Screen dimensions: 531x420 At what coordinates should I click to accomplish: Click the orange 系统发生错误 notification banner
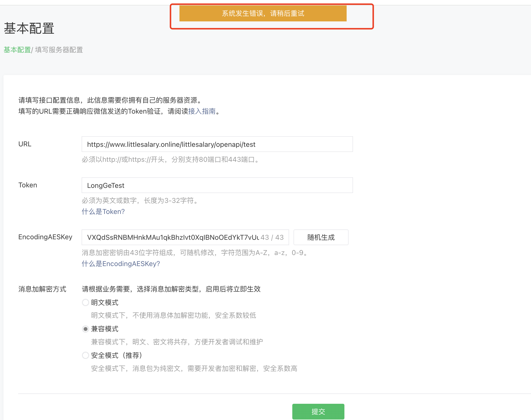pyautogui.click(x=263, y=14)
